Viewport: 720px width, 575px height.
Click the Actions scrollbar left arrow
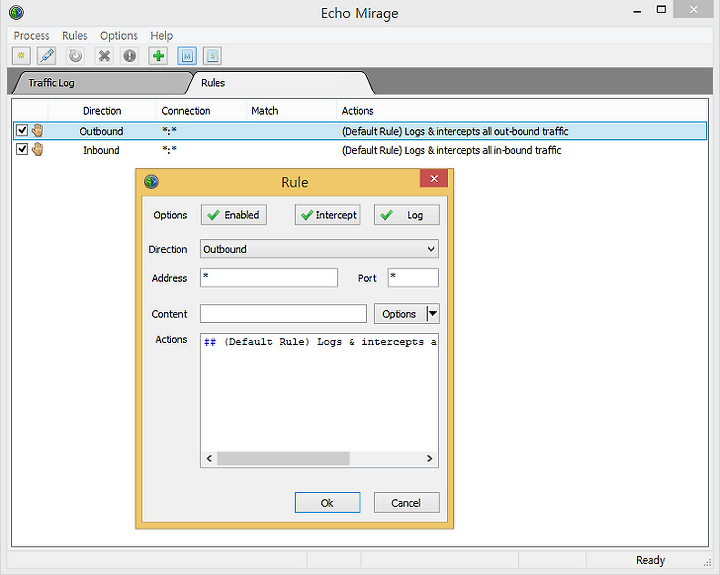[209, 458]
